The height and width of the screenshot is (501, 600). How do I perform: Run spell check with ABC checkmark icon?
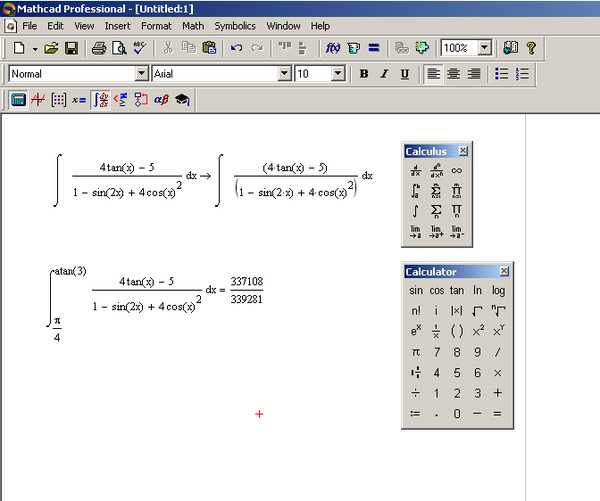coord(139,48)
